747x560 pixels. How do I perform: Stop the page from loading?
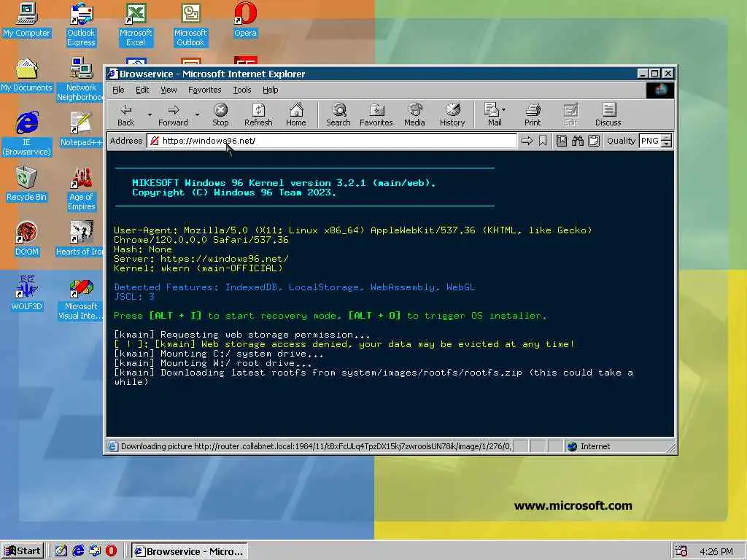[x=220, y=115]
